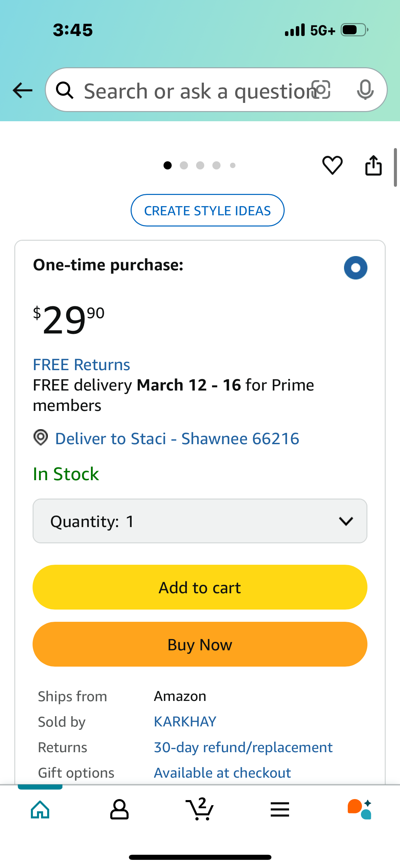Expand the Quantity dropdown

(200, 521)
